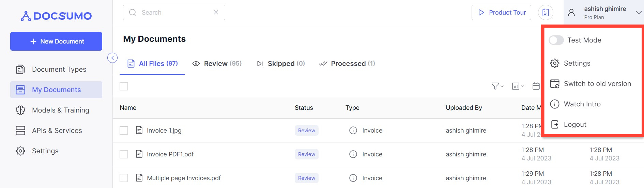Open the filter dropdown
This screenshot has height=188, width=644.
pyautogui.click(x=497, y=86)
